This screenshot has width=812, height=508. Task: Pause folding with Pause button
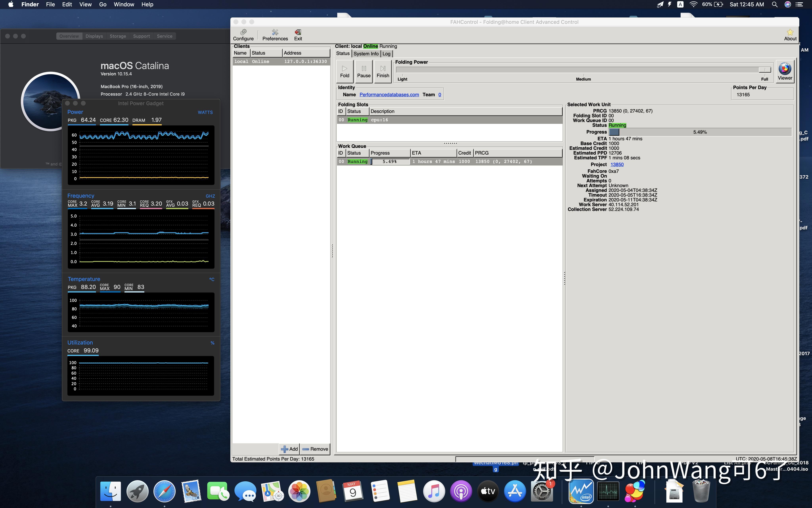tap(364, 72)
